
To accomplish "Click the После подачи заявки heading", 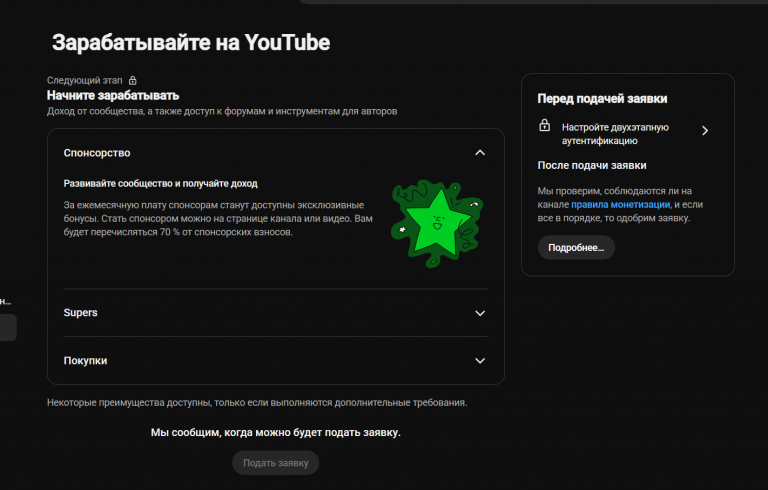I will pyautogui.click(x=592, y=165).
